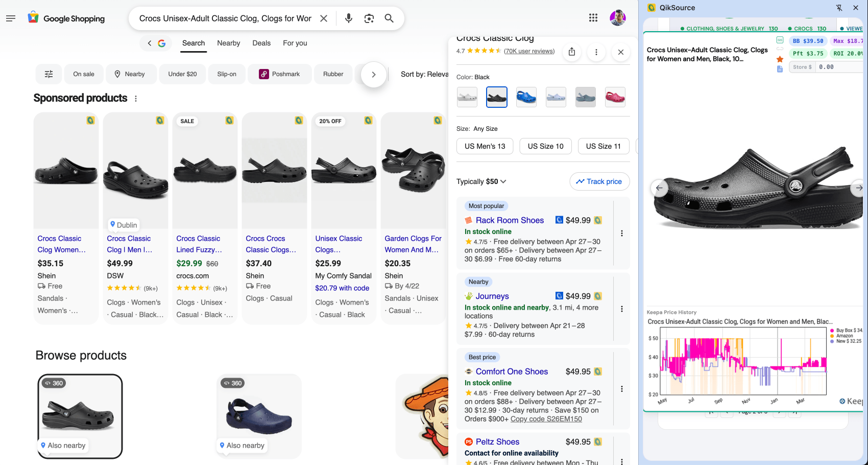868x465 pixels.
Task: Select the red Crocs color swatch
Action: [x=615, y=97]
